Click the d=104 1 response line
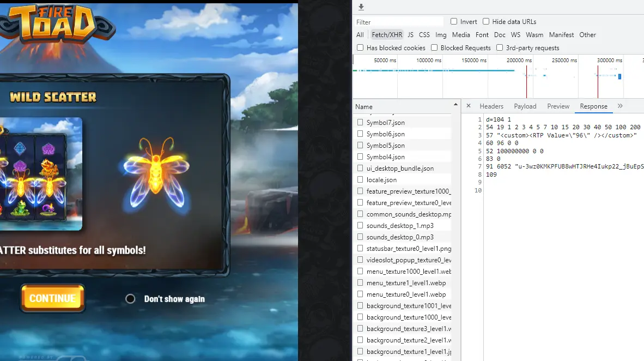The width and height of the screenshot is (644, 361). (498, 119)
